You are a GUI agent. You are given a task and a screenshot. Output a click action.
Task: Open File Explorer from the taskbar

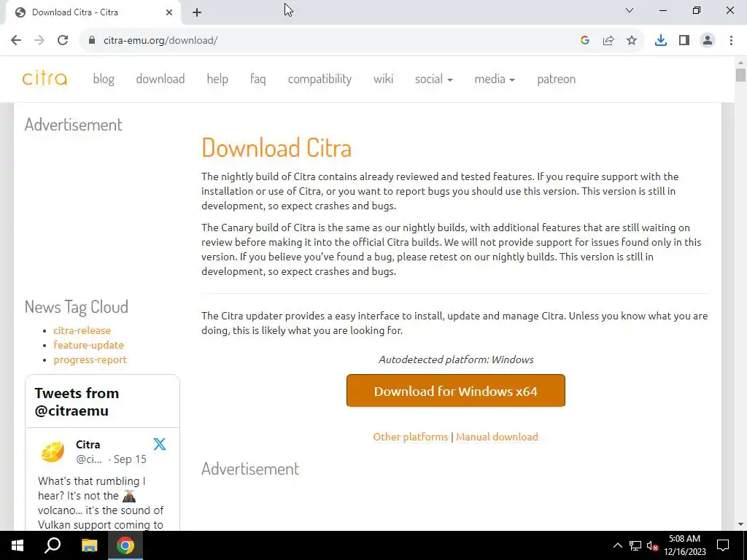89,545
